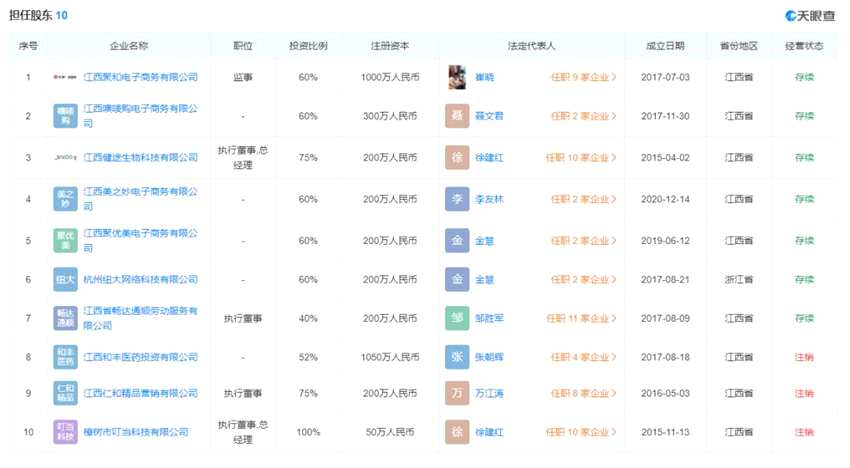Expand 任职 2 家企业 for 聂文君

(x=583, y=116)
